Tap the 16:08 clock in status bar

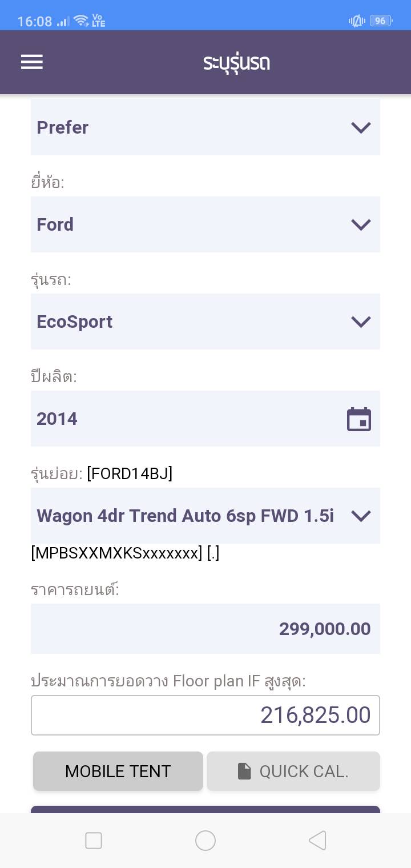pyautogui.click(x=35, y=22)
